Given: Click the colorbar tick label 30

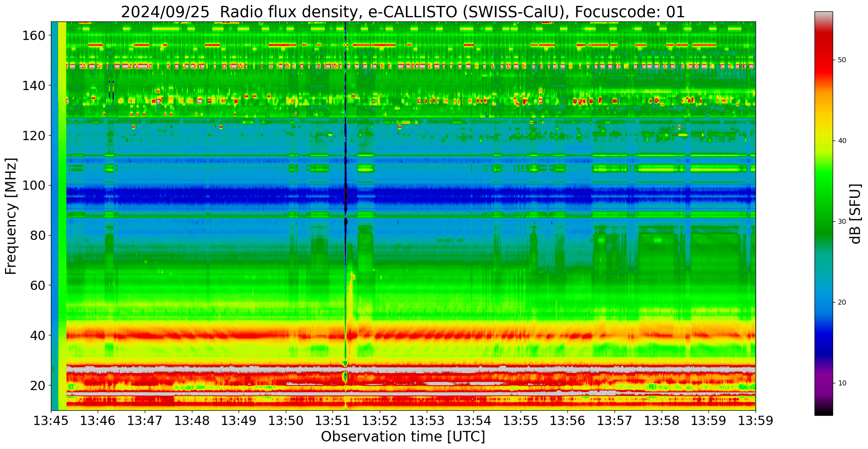Looking at the screenshot, I should (x=842, y=222).
